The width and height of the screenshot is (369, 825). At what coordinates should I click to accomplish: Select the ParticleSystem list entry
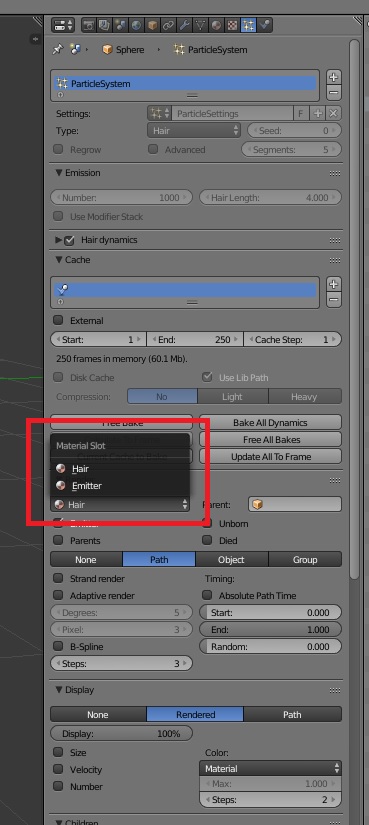point(185,83)
